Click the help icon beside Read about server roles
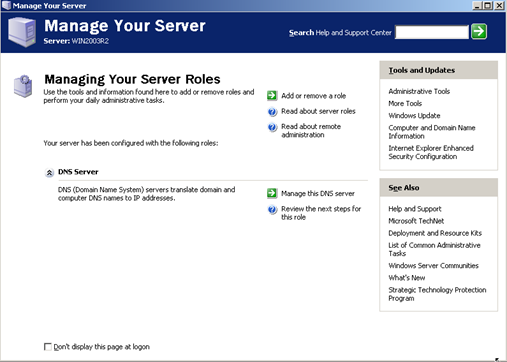507x362 pixels. coord(272,111)
